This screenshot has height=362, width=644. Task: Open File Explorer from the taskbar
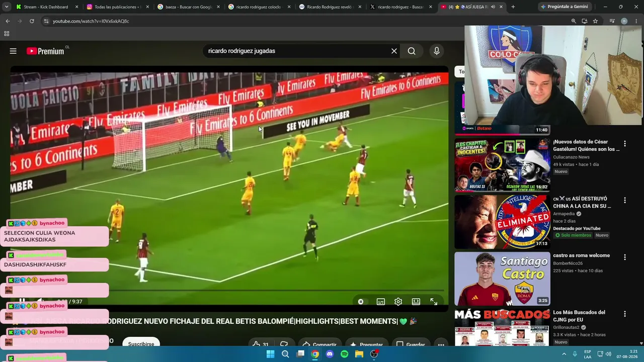point(359,354)
